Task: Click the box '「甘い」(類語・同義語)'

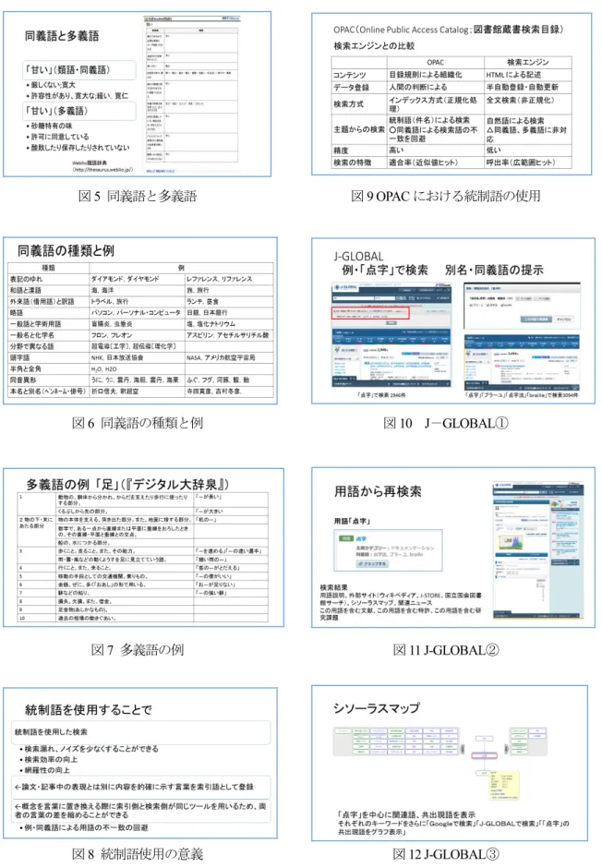Action: 79,70
